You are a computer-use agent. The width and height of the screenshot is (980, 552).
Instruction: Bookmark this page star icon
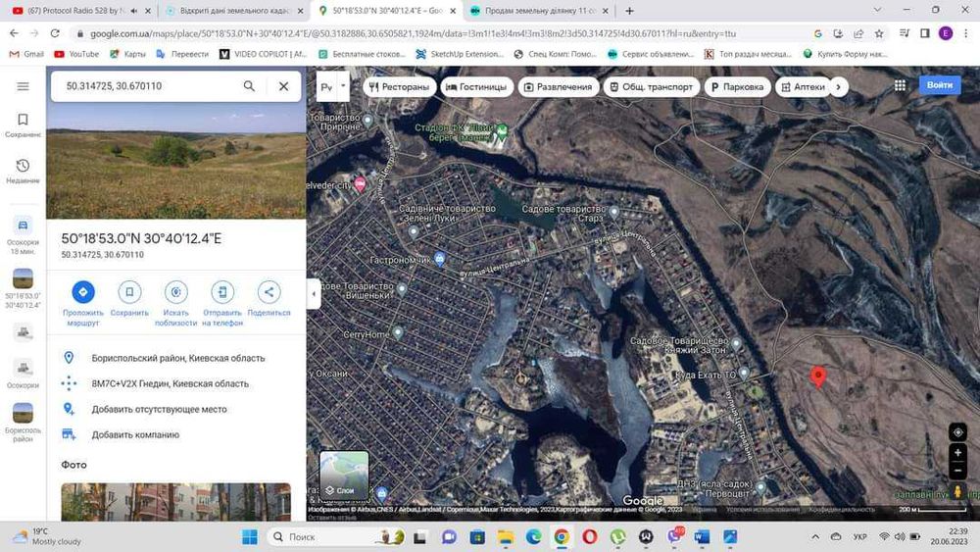tap(879, 33)
